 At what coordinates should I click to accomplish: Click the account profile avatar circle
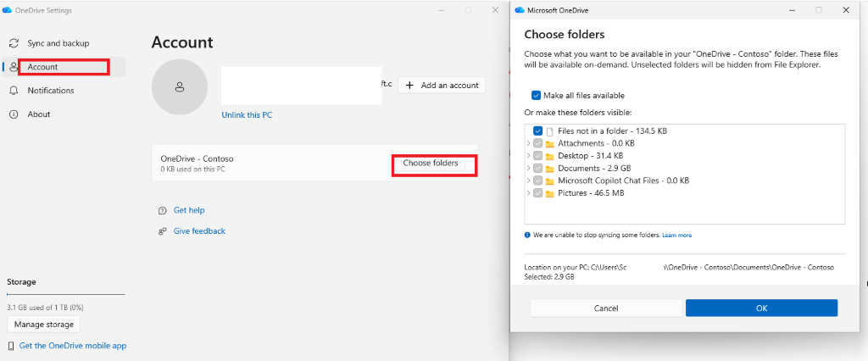(x=180, y=87)
